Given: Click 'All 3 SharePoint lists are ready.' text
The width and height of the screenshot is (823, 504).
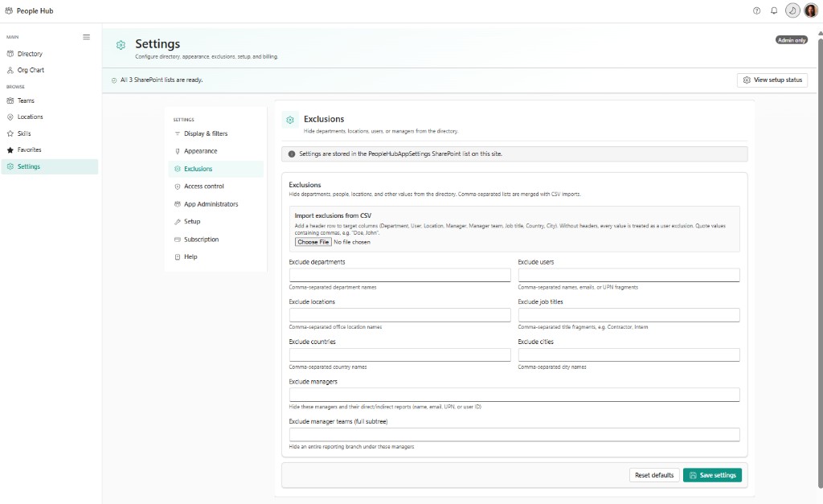Looking at the screenshot, I should coord(162,80).
